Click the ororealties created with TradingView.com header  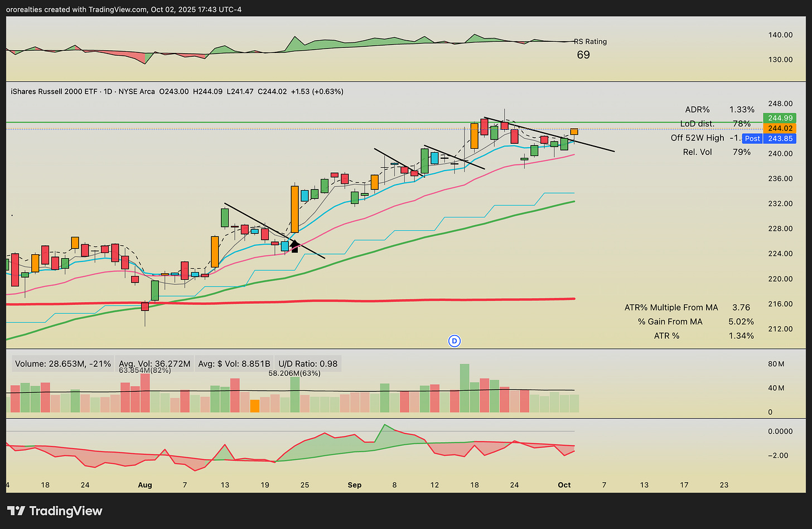(x=124, y=9)
